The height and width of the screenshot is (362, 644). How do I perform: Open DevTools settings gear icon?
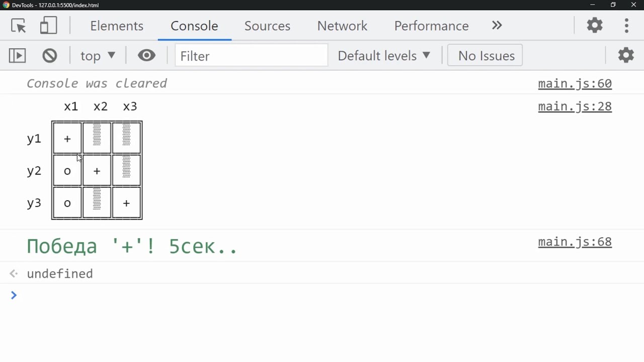(595, 26)
